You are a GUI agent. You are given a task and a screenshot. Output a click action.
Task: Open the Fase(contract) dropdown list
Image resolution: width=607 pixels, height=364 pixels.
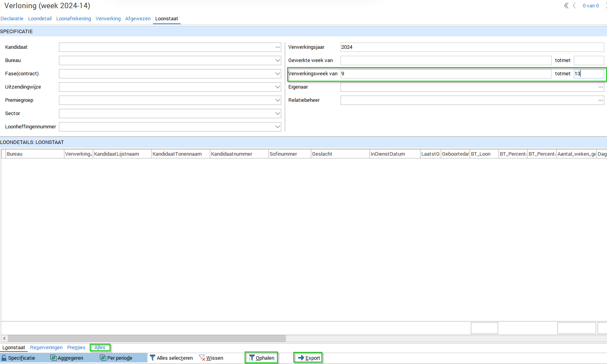tap(277, 74)
